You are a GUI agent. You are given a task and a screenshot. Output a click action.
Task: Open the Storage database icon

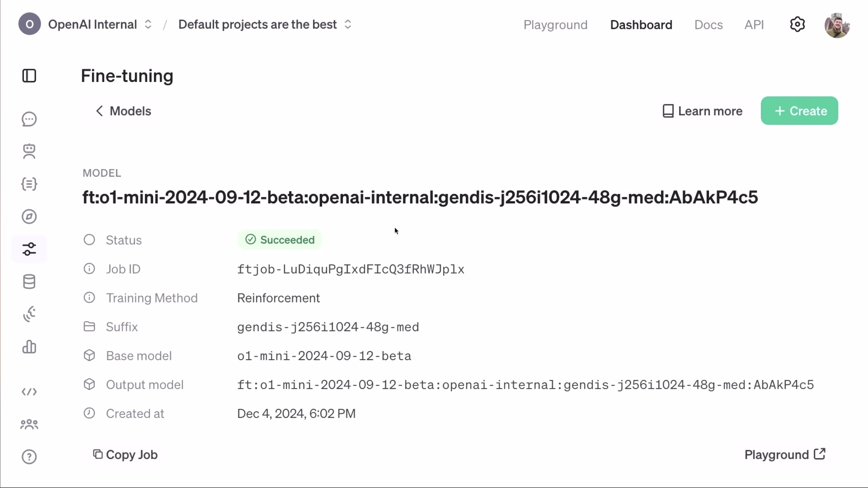coord(29,281)
